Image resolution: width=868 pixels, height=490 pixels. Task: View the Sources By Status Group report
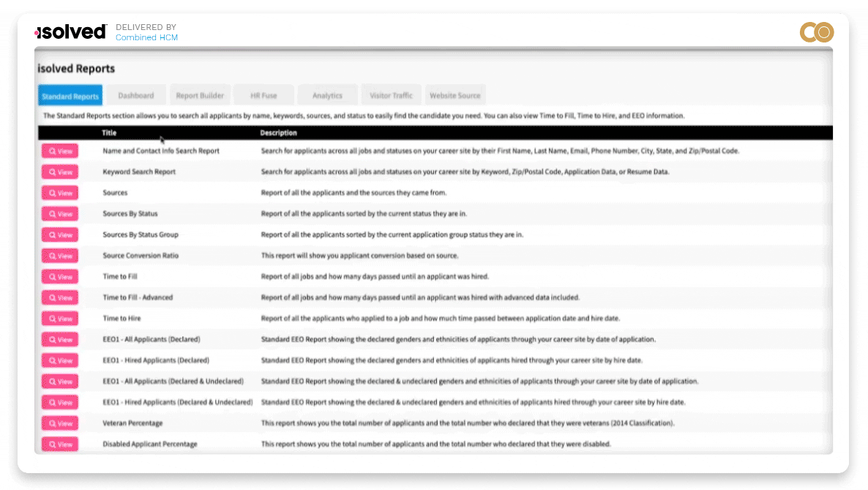(60, 234)
